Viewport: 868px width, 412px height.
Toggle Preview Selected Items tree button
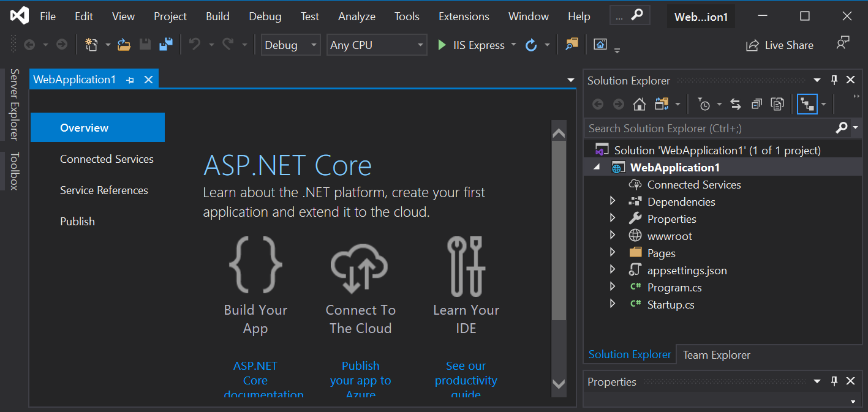[x=807, y=105]
